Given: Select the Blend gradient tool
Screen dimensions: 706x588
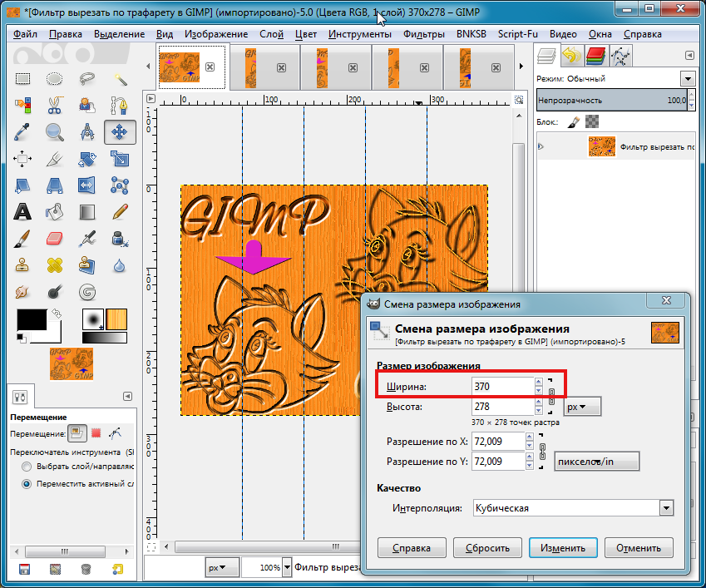Looking at the screenshot, I should 87,211.
